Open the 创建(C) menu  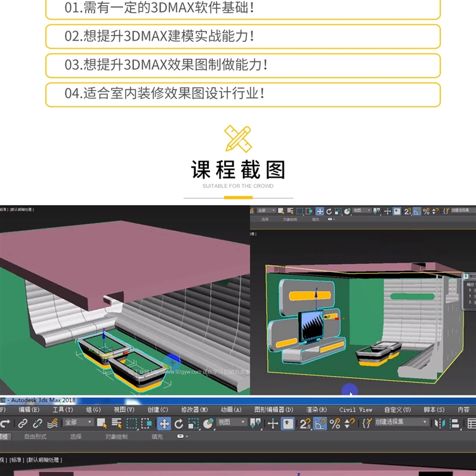pos(158,409)
